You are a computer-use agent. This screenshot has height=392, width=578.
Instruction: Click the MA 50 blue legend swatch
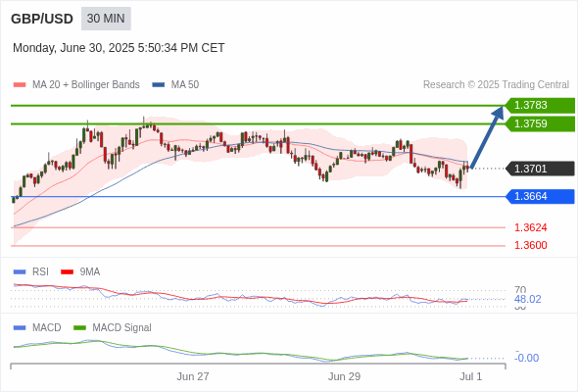[x=159, y=85]
